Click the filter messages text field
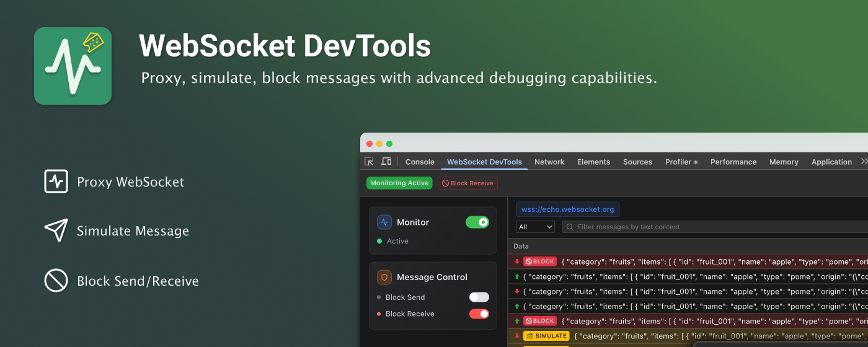Image resolution: width=868 pixels, height=347 pixels. (x=715, y=227)
